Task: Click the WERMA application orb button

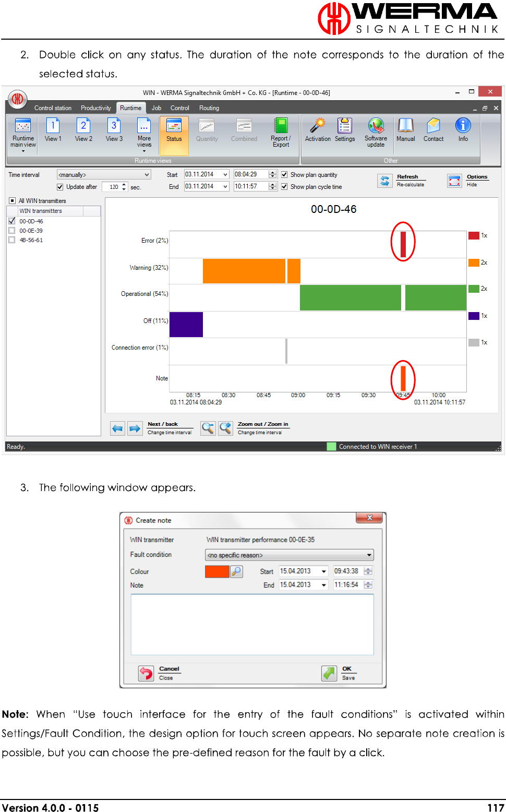Action: click(x=17, y=99)
